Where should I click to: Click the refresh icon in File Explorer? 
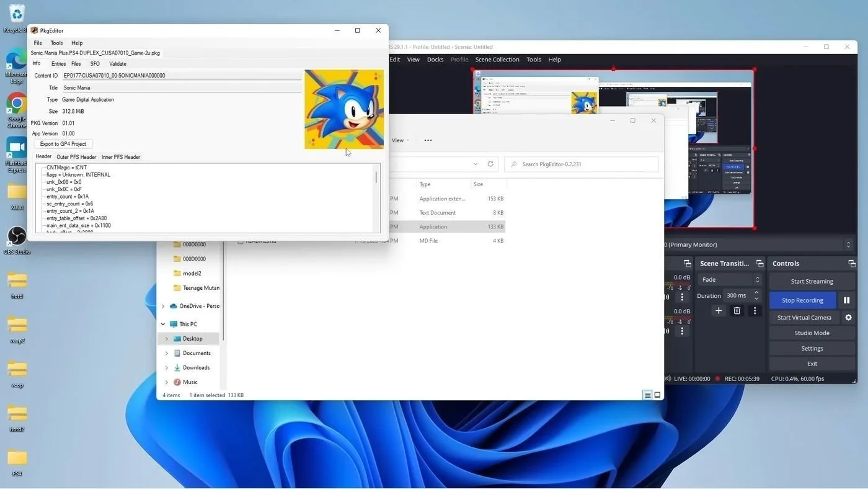click(x=490, y=164)
